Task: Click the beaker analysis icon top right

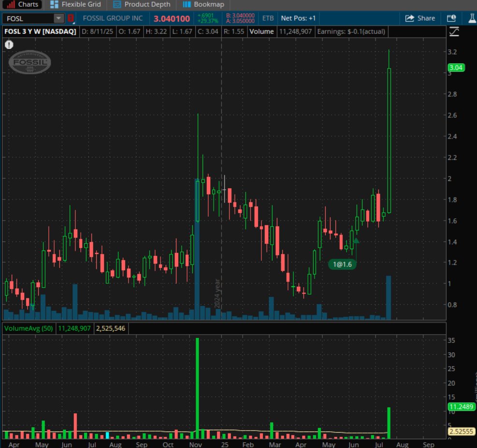Action: [x=472, y=18]
